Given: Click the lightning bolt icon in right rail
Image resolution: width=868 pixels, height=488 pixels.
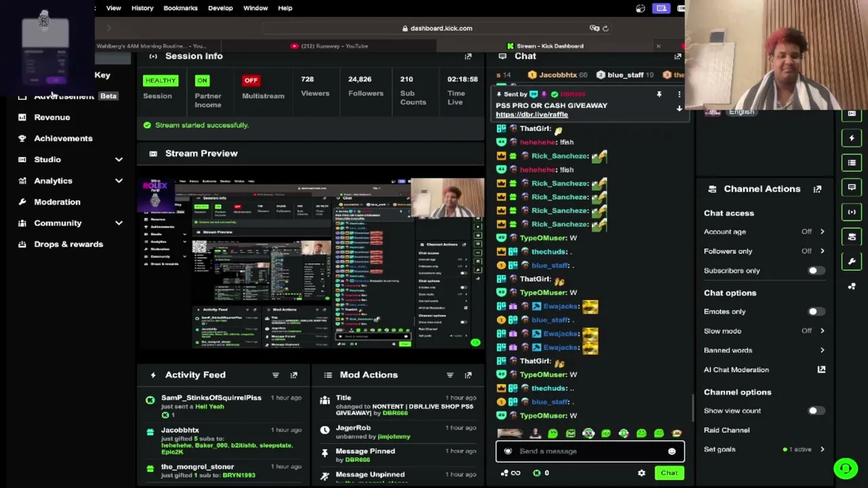Looking at the screenshot, I should (852, 138).
